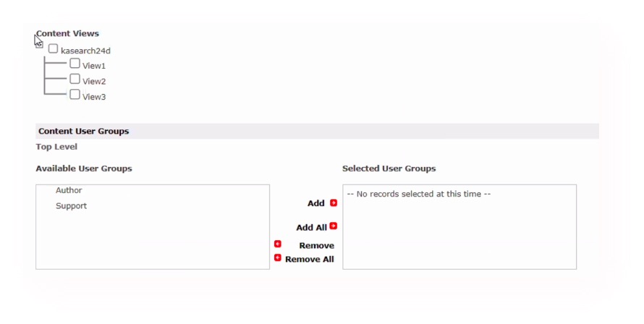Click the View3 tree label
The width and height of the screenshot is (644, 324).
pyautogui.click(x=94, y=97)
